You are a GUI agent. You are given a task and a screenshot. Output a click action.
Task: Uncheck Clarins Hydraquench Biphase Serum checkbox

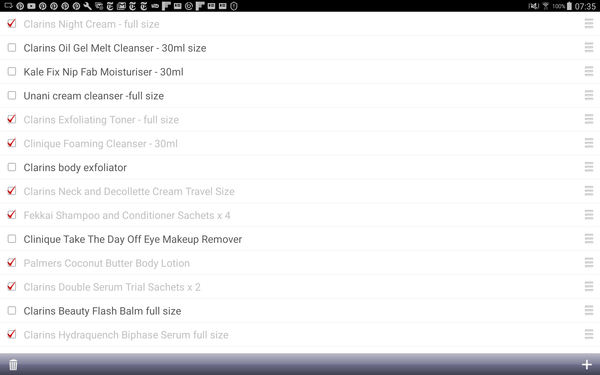click(x=12, y=334)
